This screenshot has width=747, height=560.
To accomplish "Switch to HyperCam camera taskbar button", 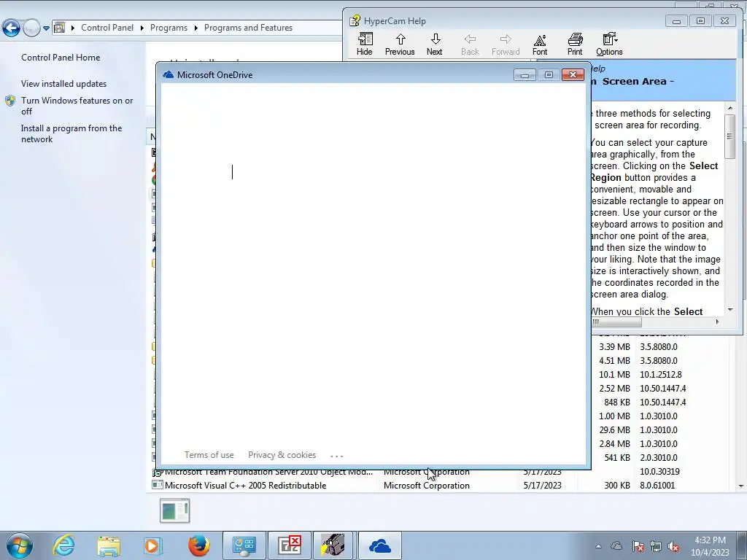I will pos(333,545).
